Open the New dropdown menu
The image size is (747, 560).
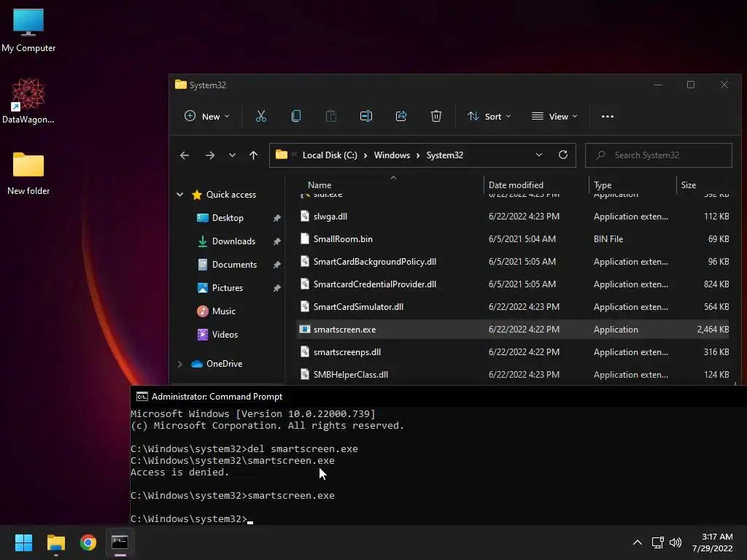click(207, 116)
